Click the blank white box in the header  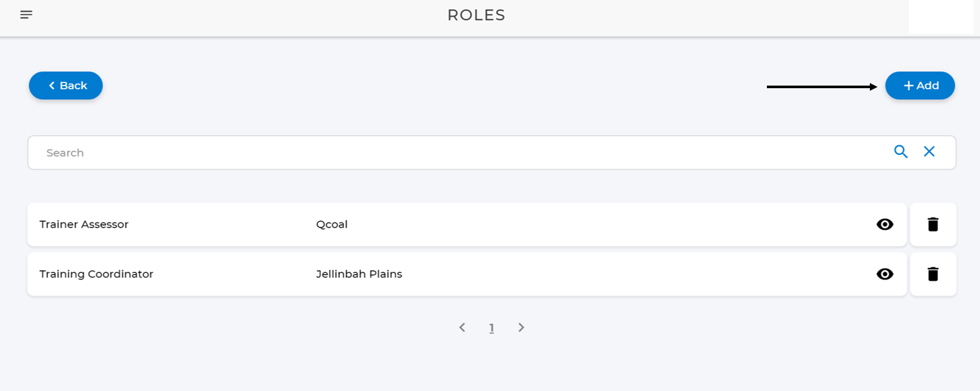940,16
